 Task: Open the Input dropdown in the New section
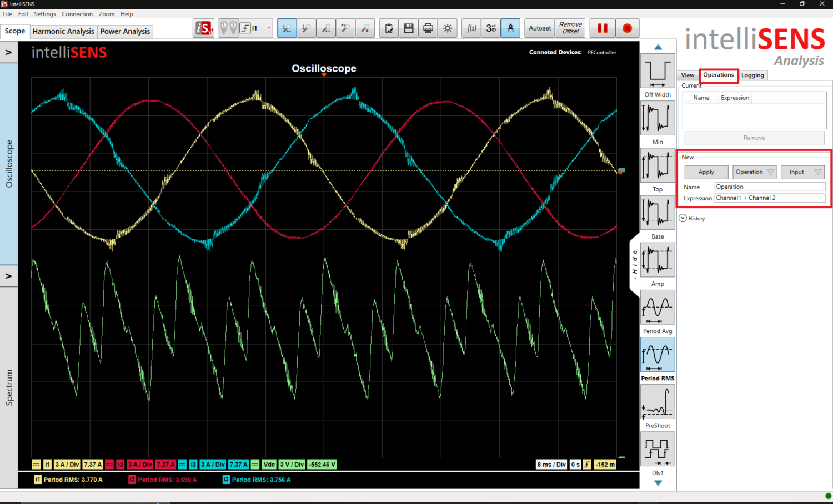(x=802, y=172)
